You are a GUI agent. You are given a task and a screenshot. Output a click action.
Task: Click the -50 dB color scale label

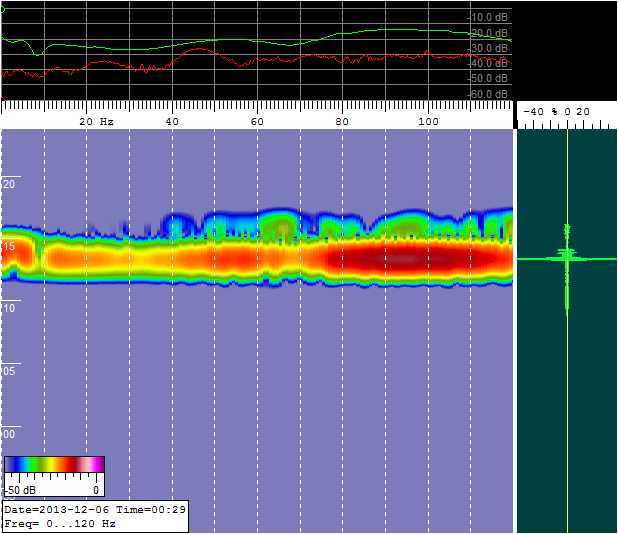pos(17,491)
